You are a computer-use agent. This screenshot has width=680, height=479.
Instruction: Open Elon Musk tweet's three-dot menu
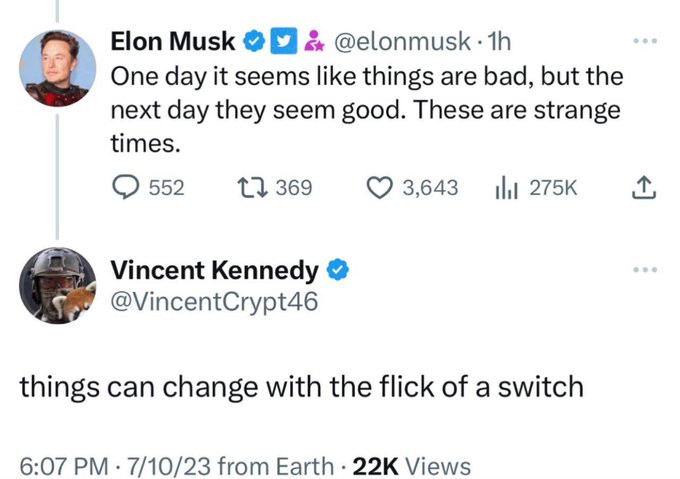(x=646, y=42)
